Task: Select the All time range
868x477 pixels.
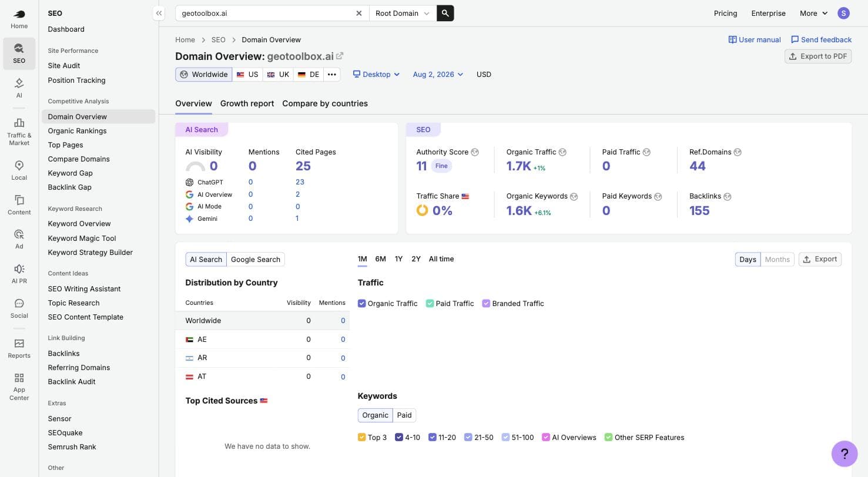Action: tap(441, 259)
